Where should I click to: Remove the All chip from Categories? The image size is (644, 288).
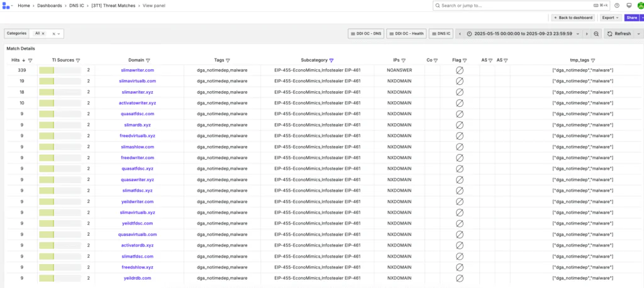(54, 33)
